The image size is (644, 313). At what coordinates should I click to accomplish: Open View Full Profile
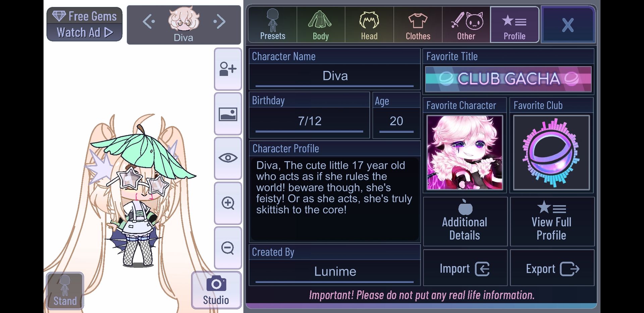(x=552, y=222)
